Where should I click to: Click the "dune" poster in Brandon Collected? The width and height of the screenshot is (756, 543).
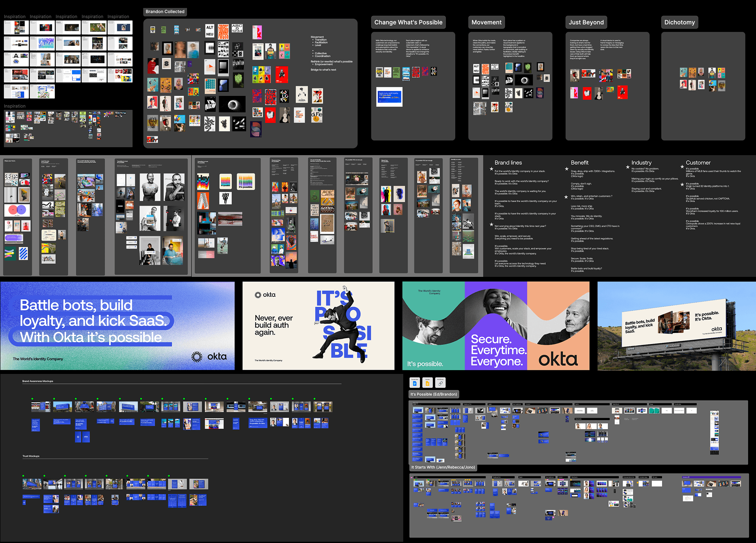(x=317, y=115)
